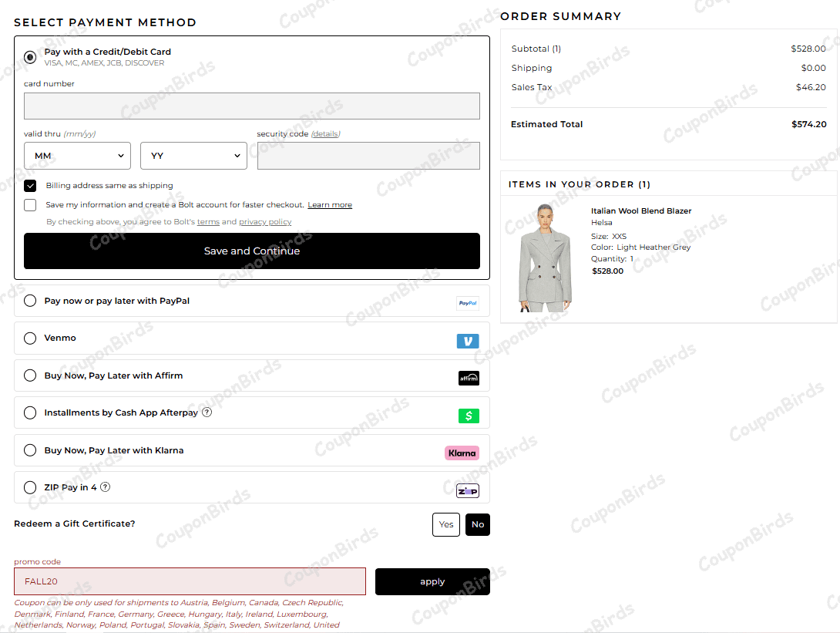Click the Affirm logo icon
The image size is (840, 633).
[469, 379]
